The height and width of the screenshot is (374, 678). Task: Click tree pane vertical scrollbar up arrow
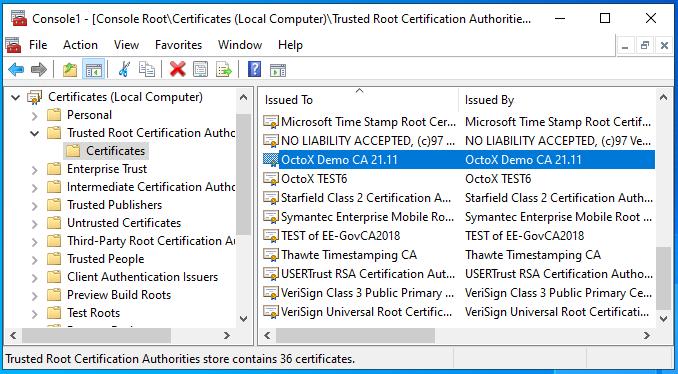[x=243, y=98]
